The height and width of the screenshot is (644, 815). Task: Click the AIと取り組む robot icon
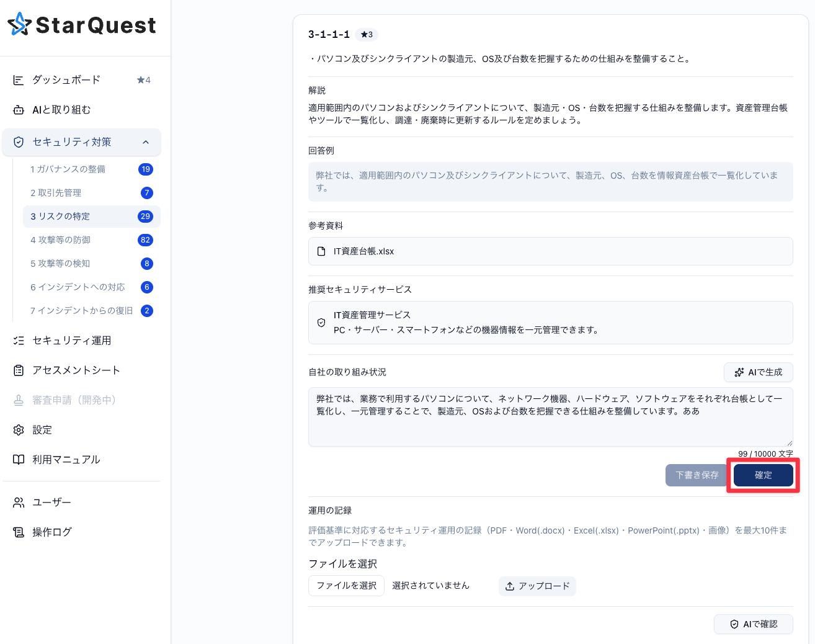(x=19, y=110)
